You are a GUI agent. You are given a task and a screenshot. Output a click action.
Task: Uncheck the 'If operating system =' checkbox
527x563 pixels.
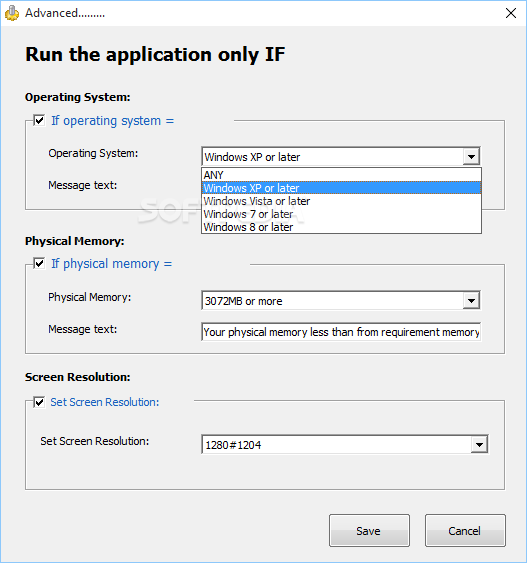pyautogui.click(x=39, y=120)
